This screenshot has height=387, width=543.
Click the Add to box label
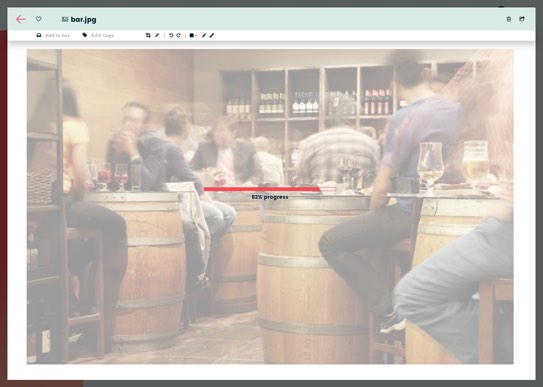pyautogui.click(x=57, y=35)
